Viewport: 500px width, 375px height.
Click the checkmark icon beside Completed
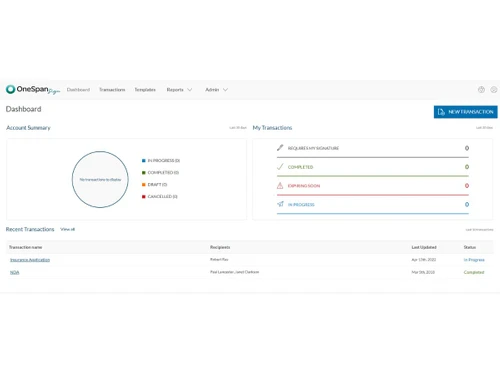[280, 167]
